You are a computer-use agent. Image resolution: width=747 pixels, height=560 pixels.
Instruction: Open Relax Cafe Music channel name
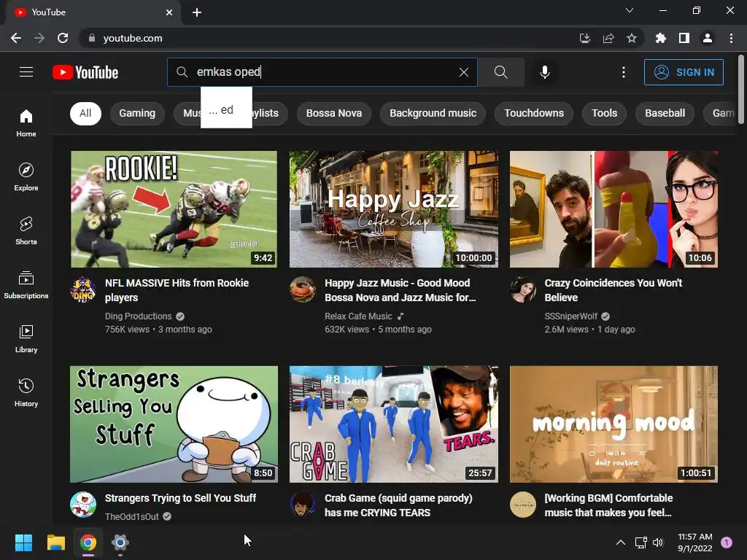click(x=358, y=316)
